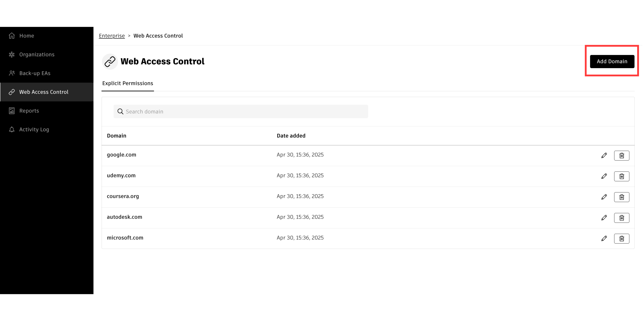Select the Explicit Permissions tab
Screen dimensions: 644x321
[127, 83]
